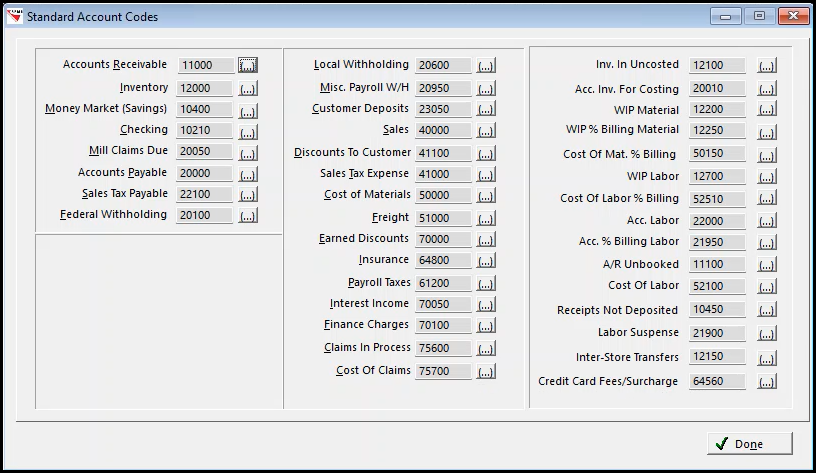816x473 pixels.
Task: Maximize the Standard Account Codes window
Action: (x=759, y=16)
